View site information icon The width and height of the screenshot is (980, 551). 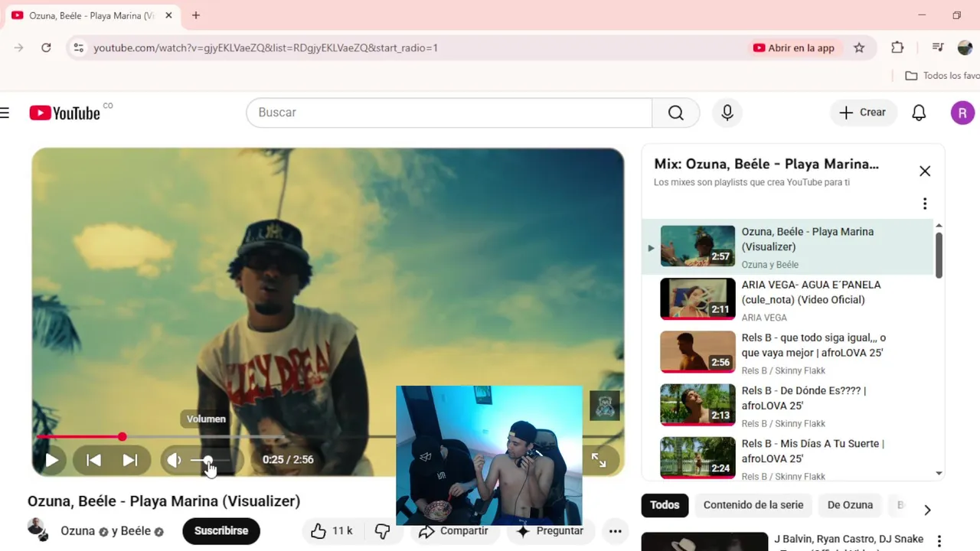point(78,47)
